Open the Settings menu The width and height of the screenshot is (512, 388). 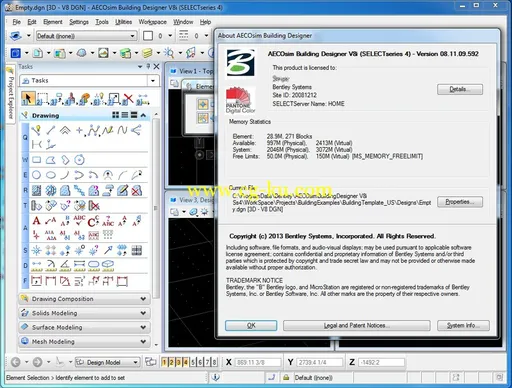tap(79, 22)
